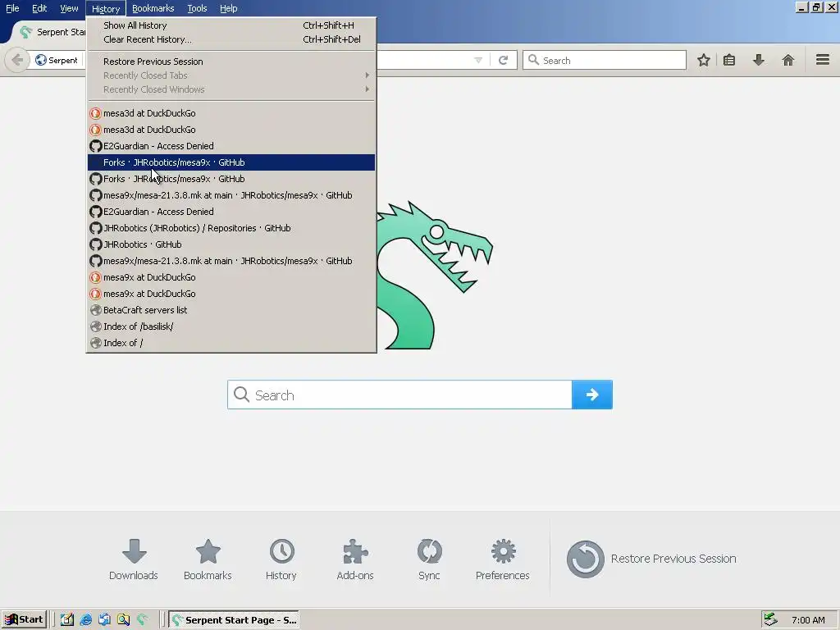The height and width of the screenshot is (630, 840).
Task: Choose Restore Previous Session in History menu
Action: [231, 62]
